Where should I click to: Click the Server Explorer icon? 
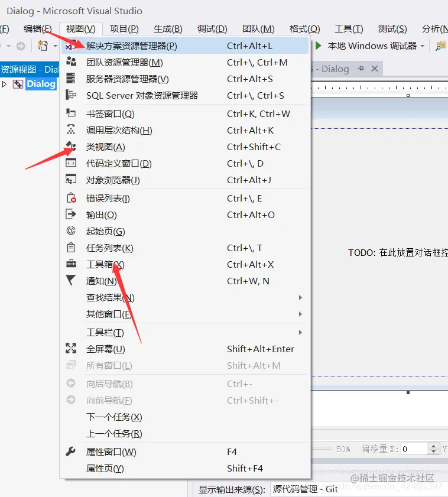click(x=70, y=78)
